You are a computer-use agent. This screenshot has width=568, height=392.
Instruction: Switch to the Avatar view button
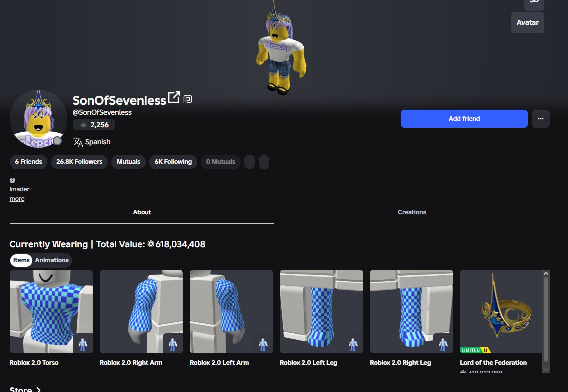[x=527, y=22]
